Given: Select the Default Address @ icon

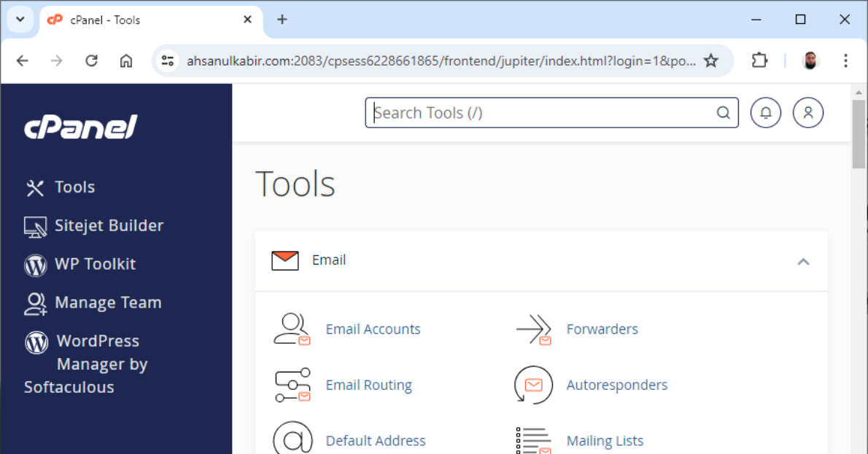Looking at the screenshot, I should (x=292, y=437).
